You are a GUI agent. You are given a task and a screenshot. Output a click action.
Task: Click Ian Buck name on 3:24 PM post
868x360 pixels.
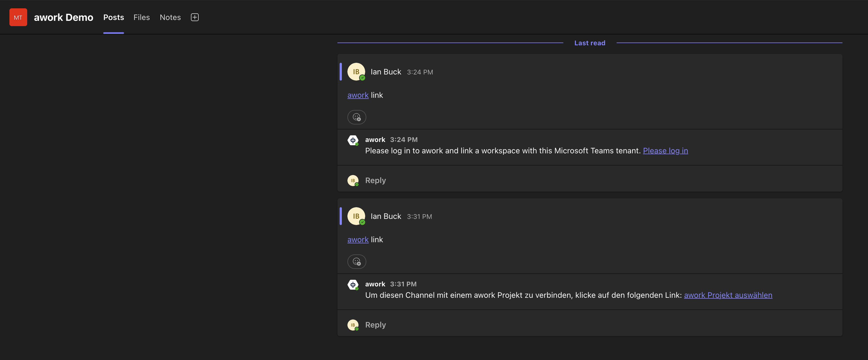386,71
